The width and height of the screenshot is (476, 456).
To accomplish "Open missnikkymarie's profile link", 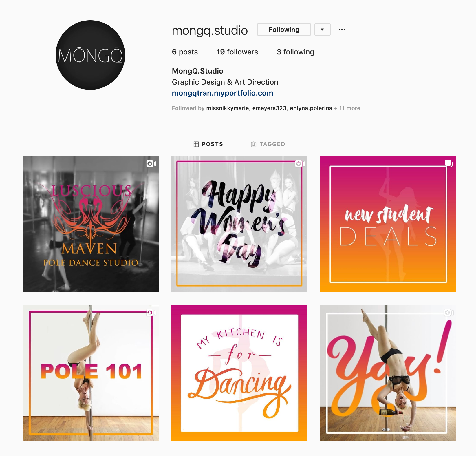I will 228,108.
